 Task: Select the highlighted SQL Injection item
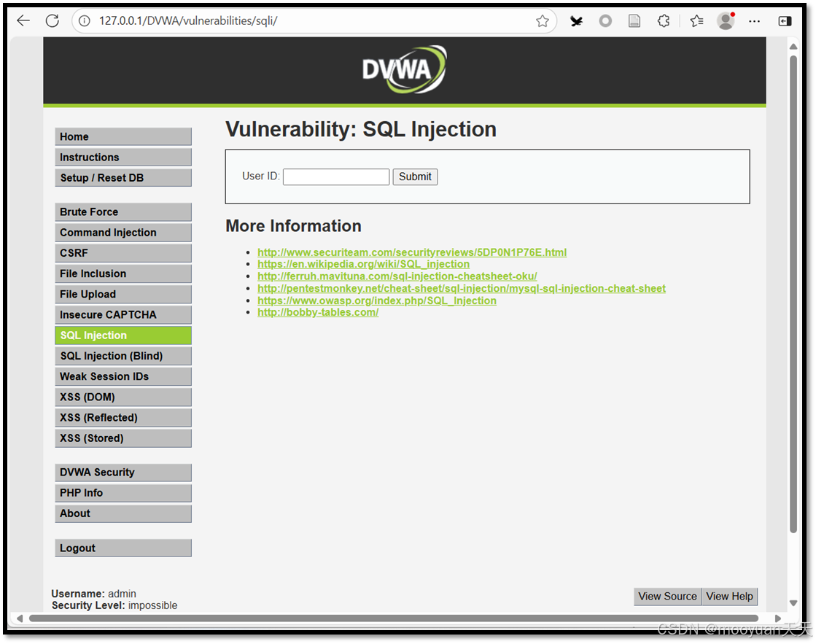123,335
